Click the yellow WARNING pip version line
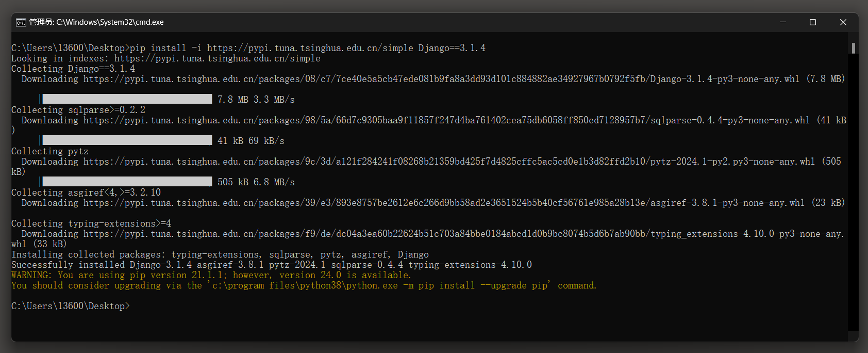868x353 pixels. (x=211, y=275)
